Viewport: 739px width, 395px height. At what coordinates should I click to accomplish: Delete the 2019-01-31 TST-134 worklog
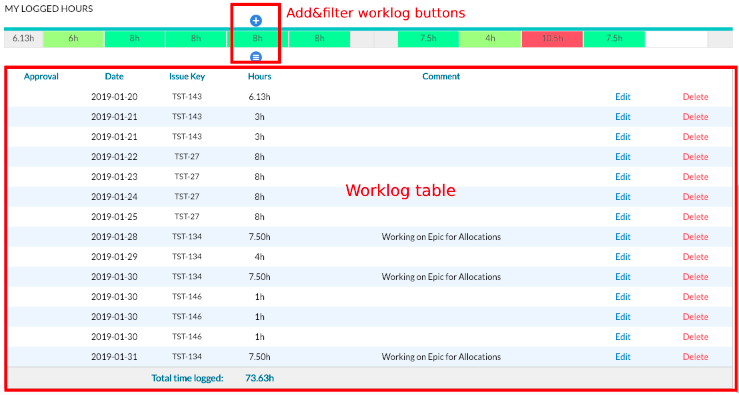pos(696,356)
